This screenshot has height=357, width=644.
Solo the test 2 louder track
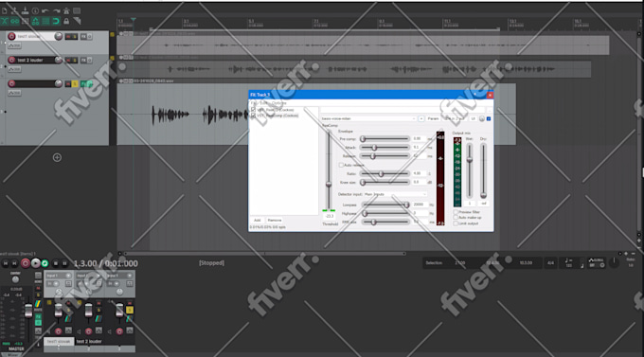coord(74,61)
